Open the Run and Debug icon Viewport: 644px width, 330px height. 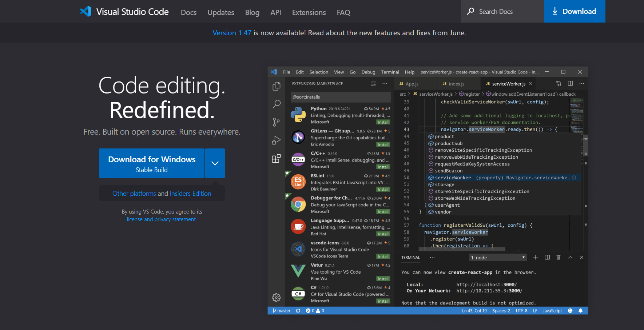277,140
